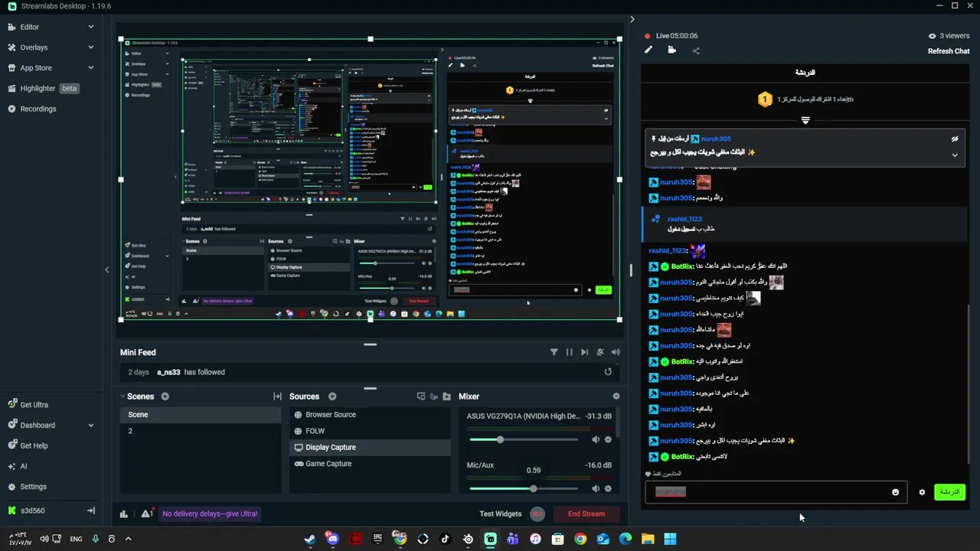Open the Overlays sidebar item
Image resolution: width=980 pixels, height=551 pixels.
(34, 47)
